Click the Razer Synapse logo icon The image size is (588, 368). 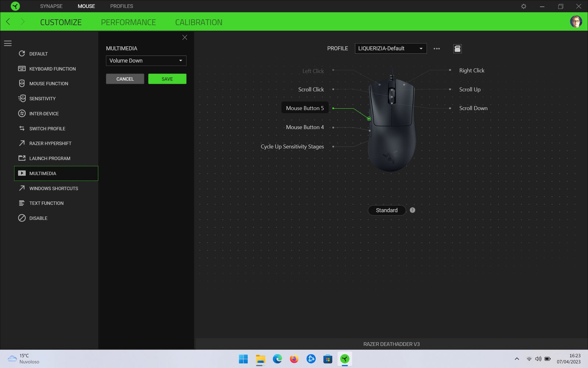tap(15, 6)
